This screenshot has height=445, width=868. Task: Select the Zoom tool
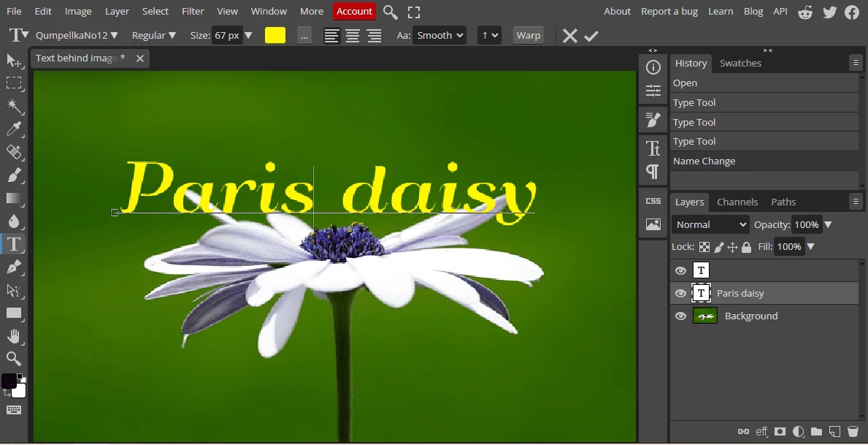(14, 359)
